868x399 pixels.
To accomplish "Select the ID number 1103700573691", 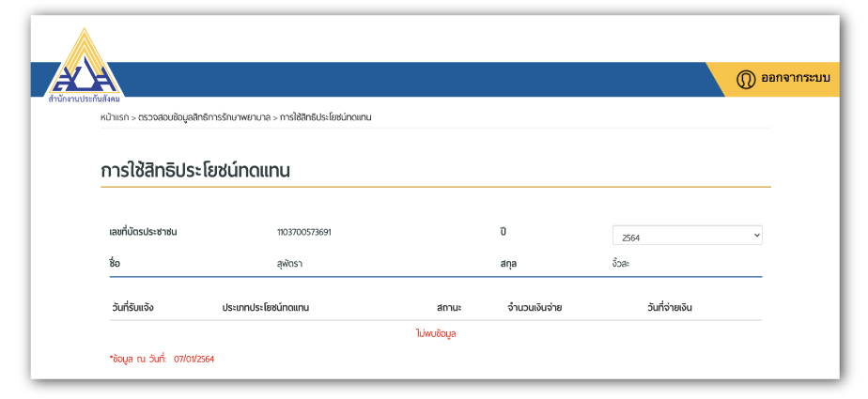I will point(303,232).
